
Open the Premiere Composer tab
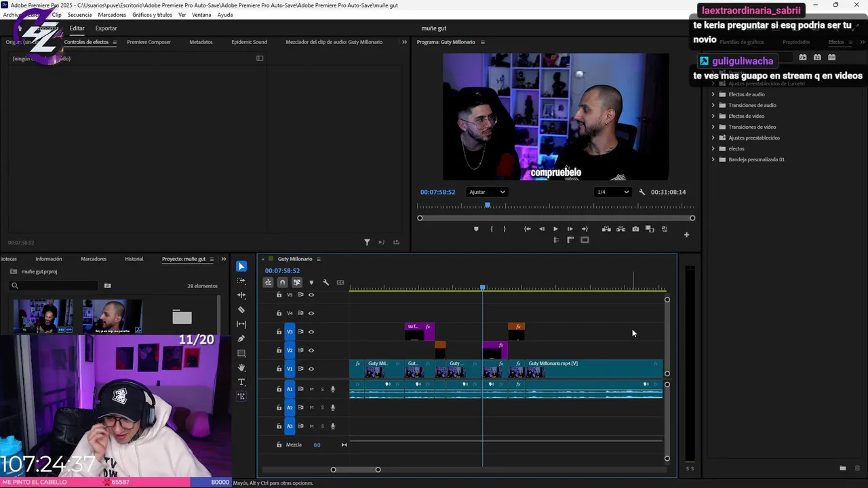coord(149,42)
